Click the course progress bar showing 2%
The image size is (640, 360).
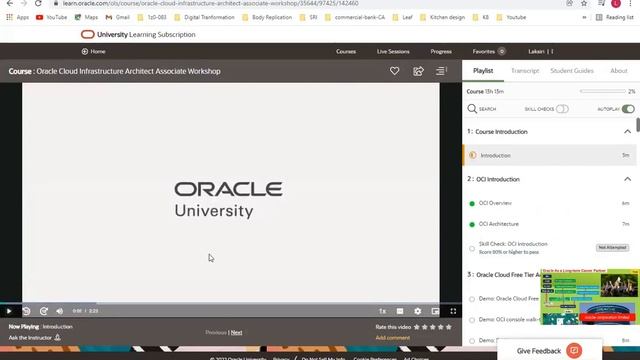click(602, 91)
